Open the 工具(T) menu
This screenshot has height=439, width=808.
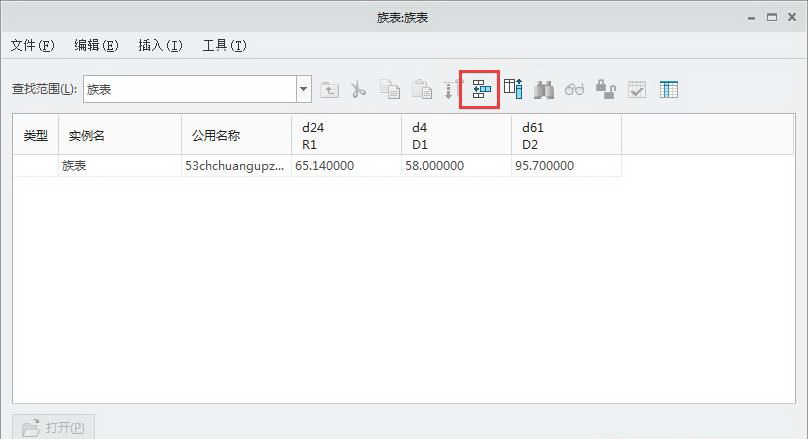(x=225, y=45)
